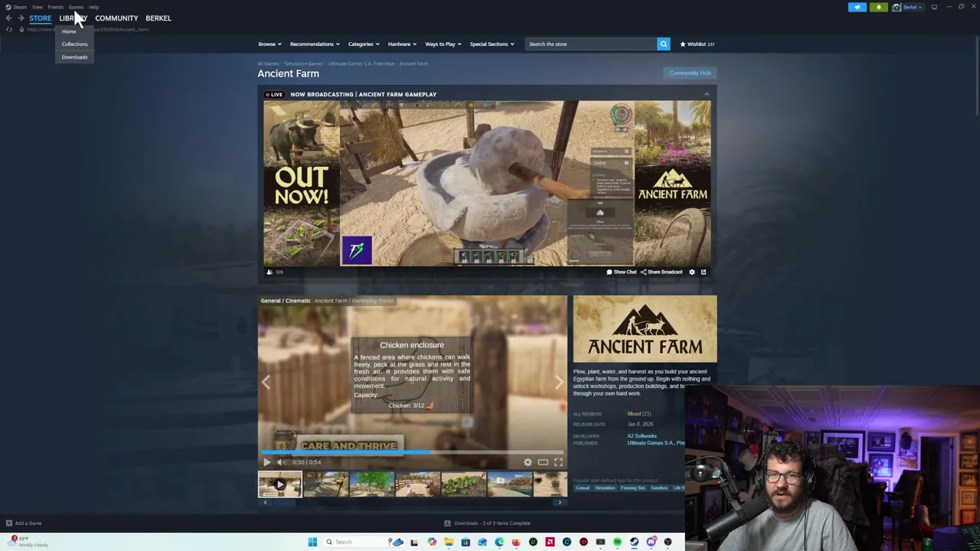Go to previous media with left arrow
Image resolution: width=980 pixels, height=551 pixels.
(x=266, y=382)
